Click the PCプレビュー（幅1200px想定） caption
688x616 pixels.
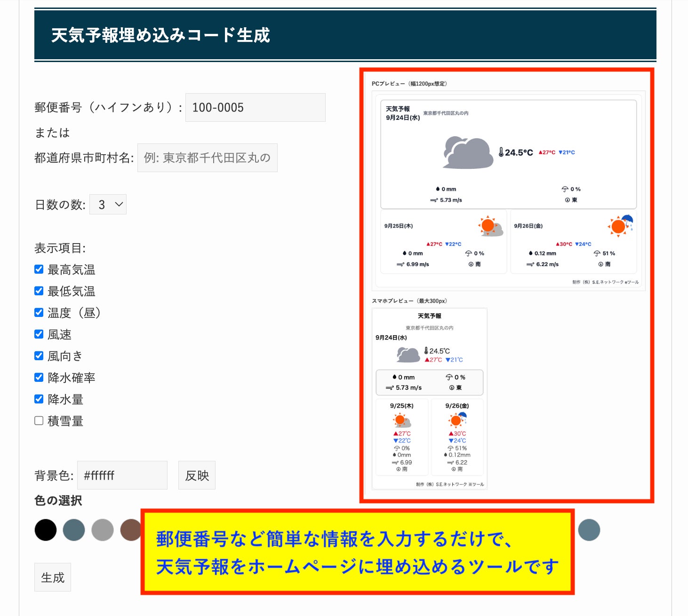(x=409, y=84)
